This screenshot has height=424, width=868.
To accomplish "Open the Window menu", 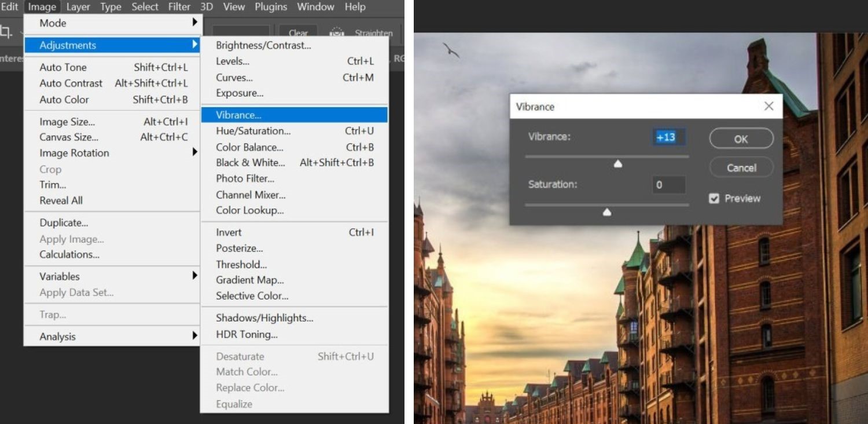I will pyautogui.click(x=315, y=7).
